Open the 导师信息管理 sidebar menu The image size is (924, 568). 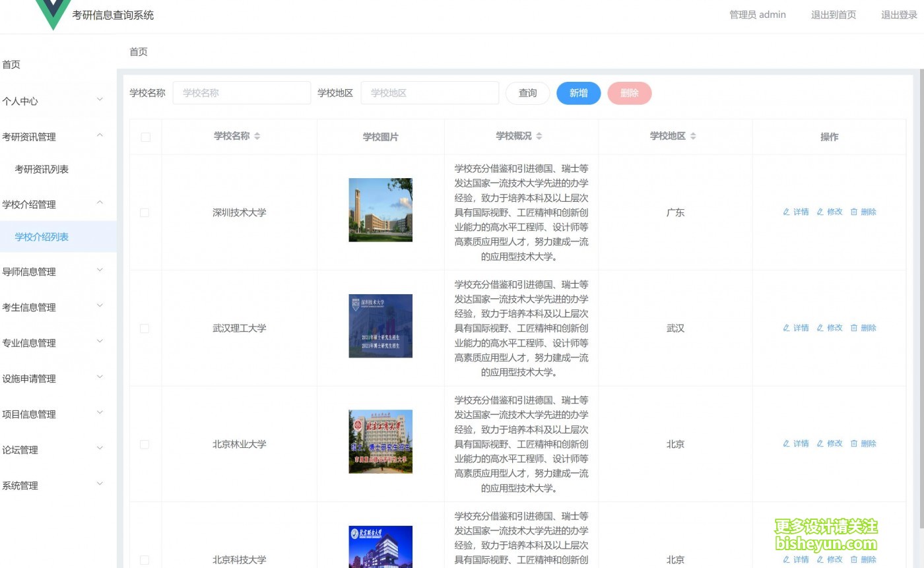(x=58, y=271)
